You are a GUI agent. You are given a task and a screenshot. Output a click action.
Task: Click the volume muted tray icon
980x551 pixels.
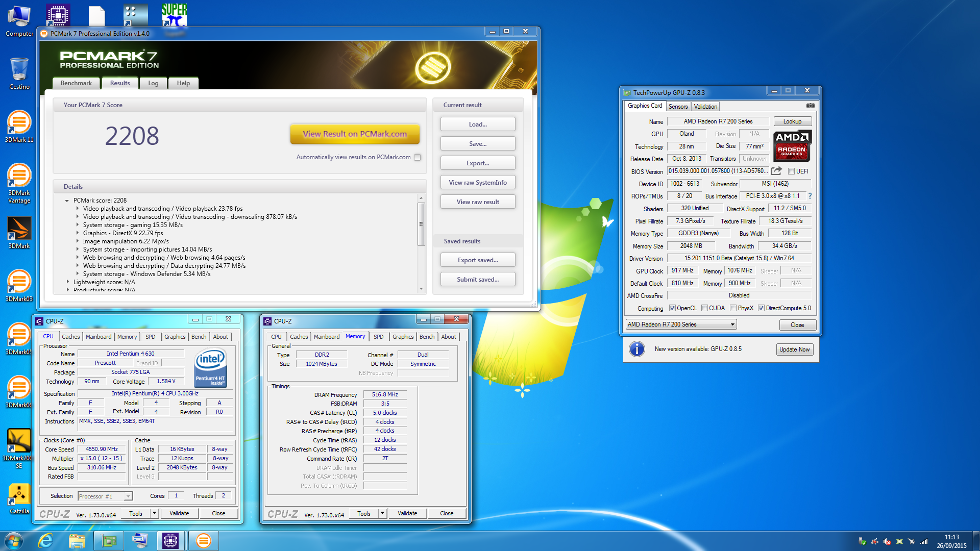click(887, 541)
